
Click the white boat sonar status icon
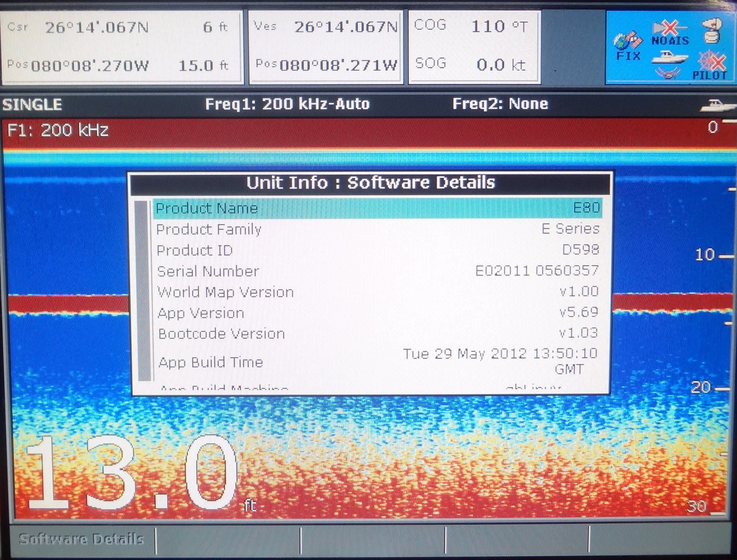[x=670, y=57]
